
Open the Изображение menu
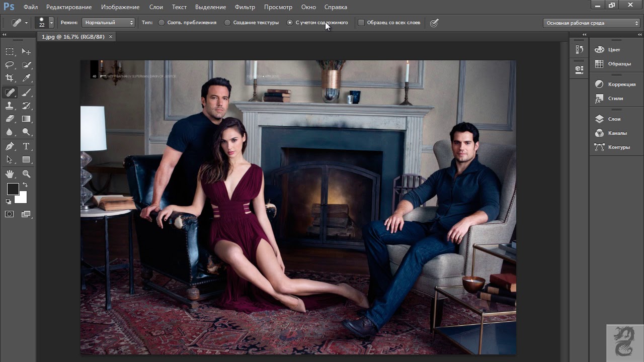coord(120,7)
